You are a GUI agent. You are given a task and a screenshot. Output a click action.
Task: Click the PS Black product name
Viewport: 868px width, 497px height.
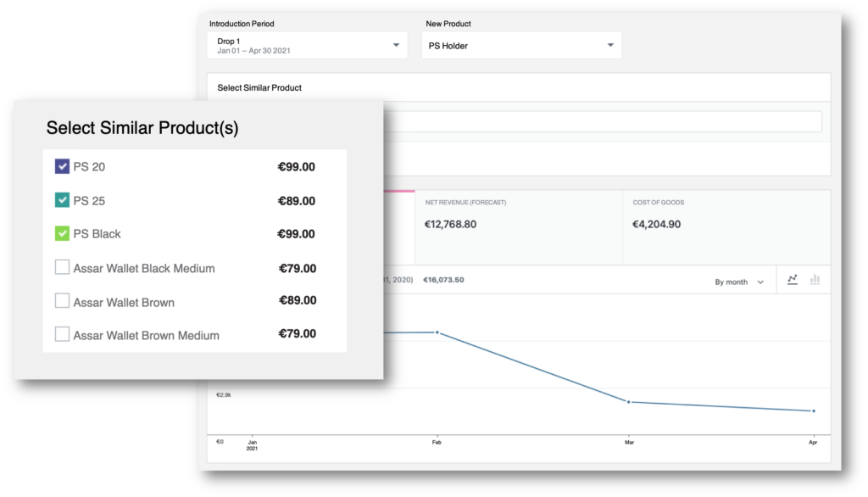pyautogui.click(x=97, y=234)
